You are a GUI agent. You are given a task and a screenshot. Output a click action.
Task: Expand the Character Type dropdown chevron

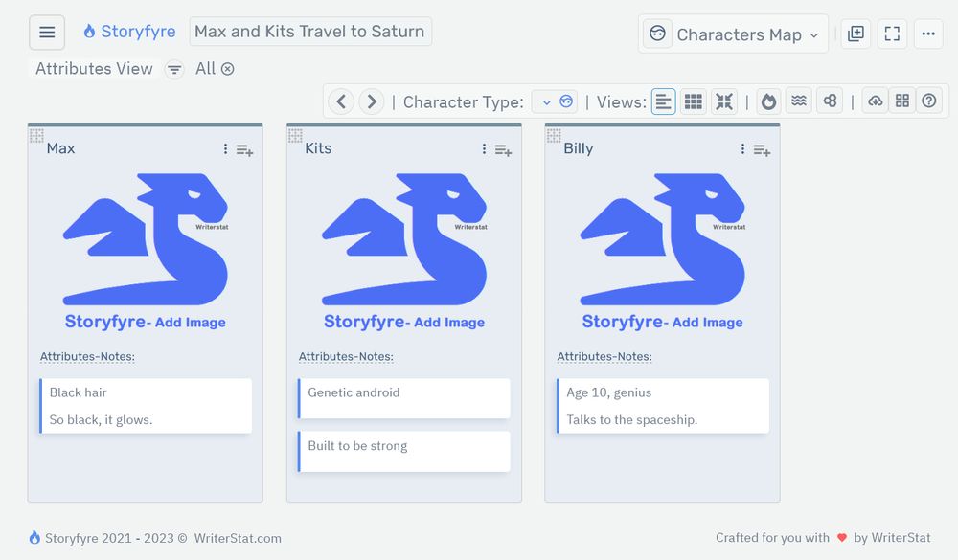pos(546,101)
